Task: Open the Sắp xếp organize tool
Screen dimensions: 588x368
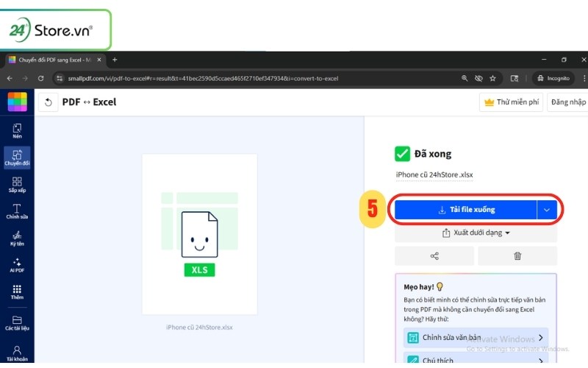Action: coord(17,185)
